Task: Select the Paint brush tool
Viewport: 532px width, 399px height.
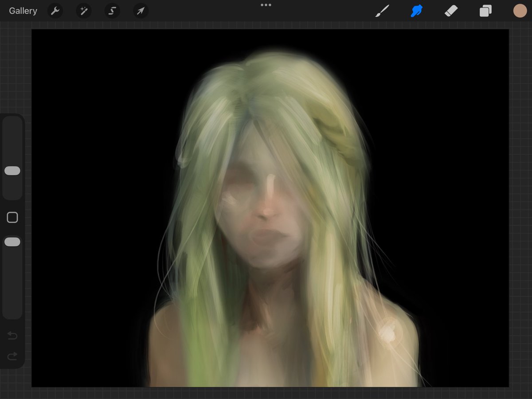Action: click(x=382, y=11)
